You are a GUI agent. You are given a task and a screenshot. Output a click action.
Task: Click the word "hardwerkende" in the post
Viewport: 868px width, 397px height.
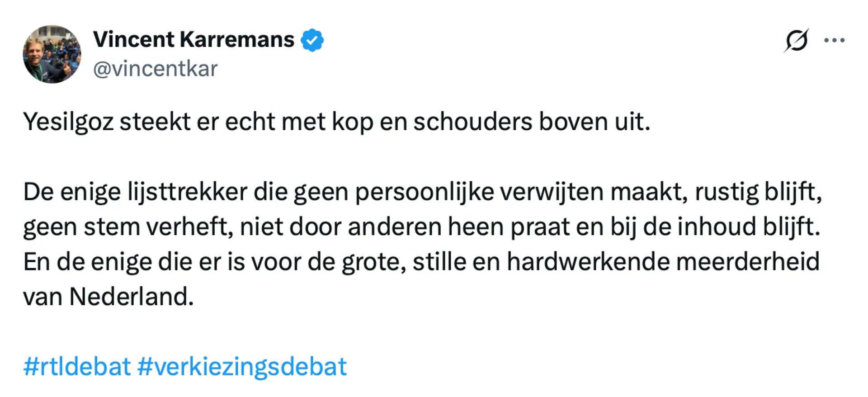point(588,262)
